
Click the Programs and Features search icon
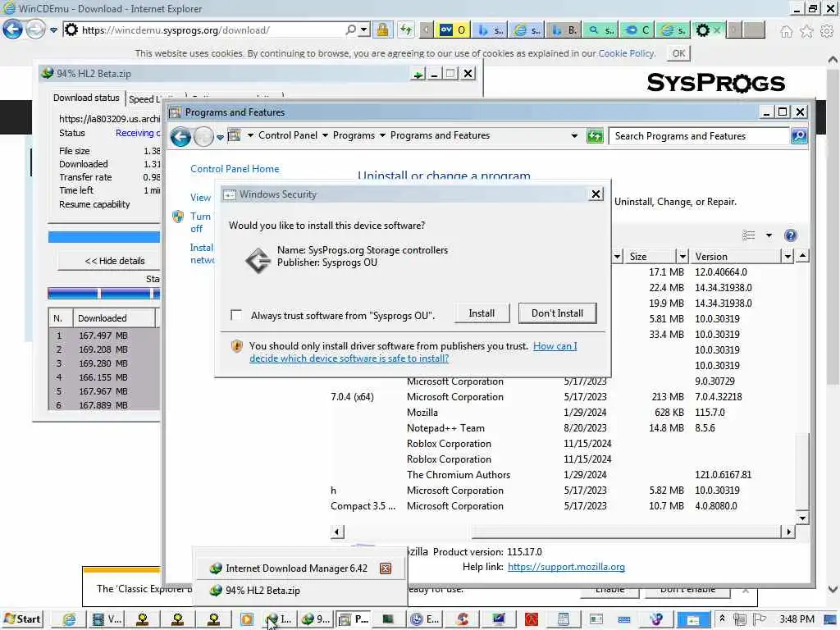(799, 136)
